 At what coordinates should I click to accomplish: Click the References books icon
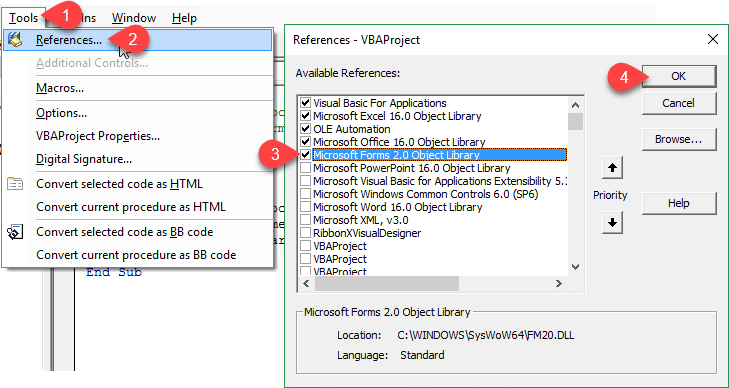click(15, 40)
